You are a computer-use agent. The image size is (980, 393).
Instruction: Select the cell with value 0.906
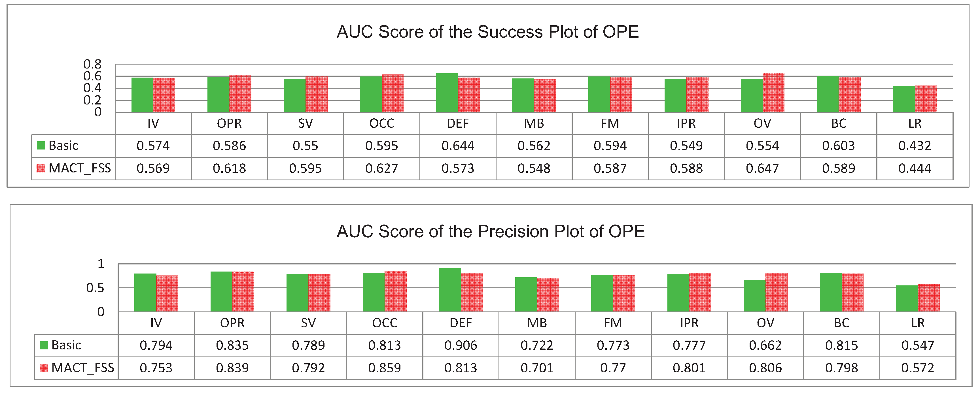point(461,345)
